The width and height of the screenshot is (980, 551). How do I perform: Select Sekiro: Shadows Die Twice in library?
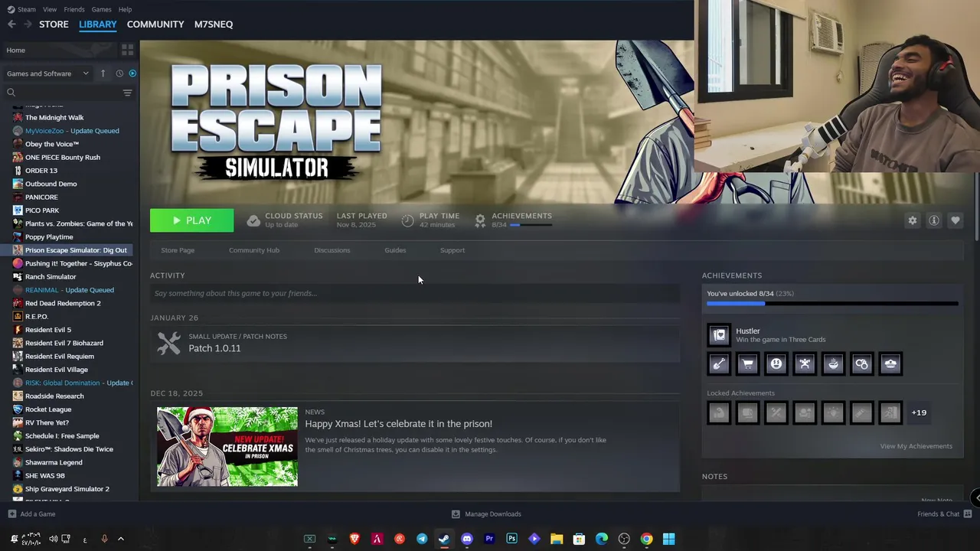click(69, 449)
